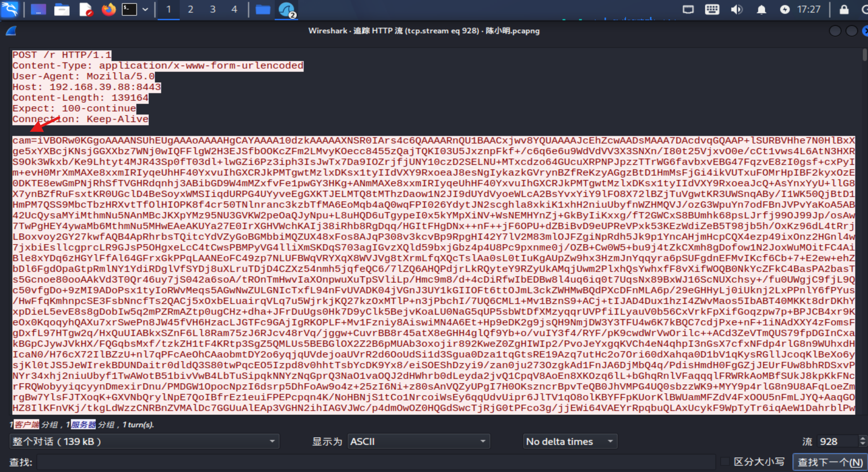Open the conversation selector '整个对话 (139 kB)' dropdown
868x472 pixels.
point(144,441)
